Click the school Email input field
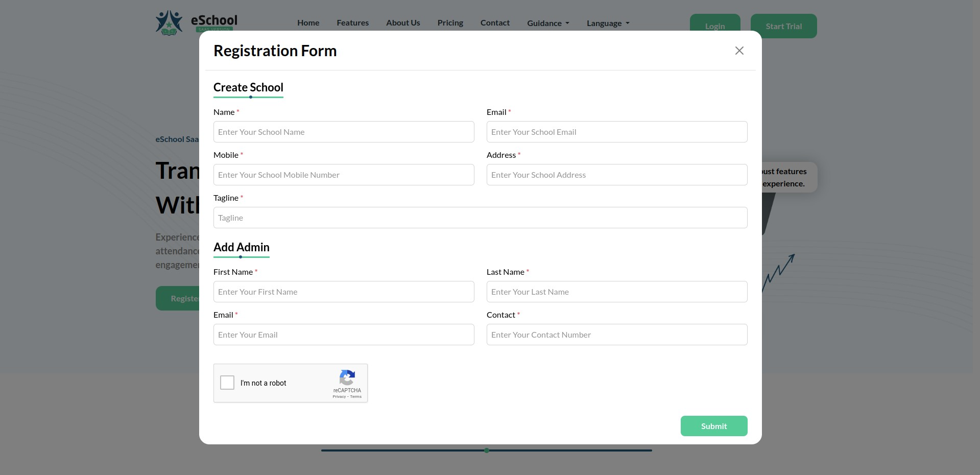This screenshot has width=980, height=475. 616,132
